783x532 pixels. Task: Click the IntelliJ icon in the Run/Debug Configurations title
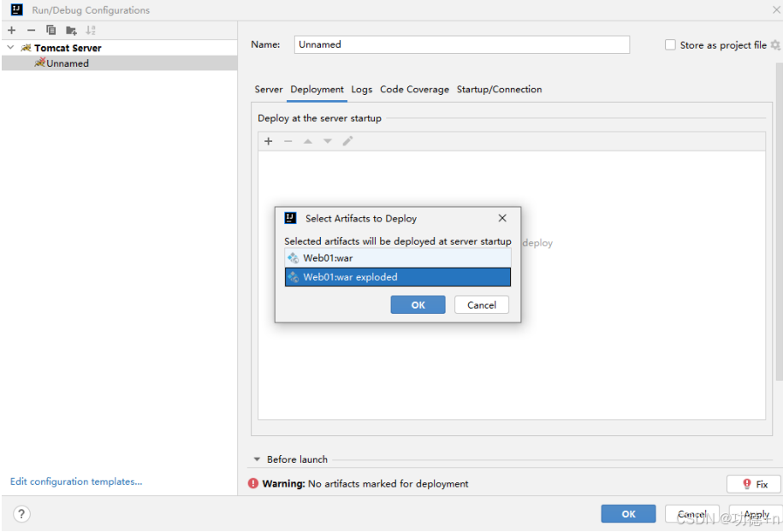pos(16,9)
